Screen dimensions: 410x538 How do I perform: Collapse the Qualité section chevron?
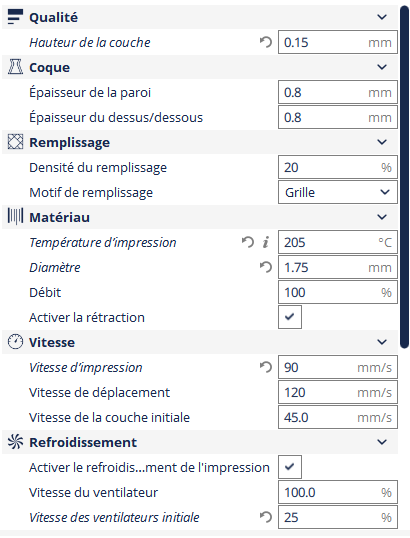(382, 17)
